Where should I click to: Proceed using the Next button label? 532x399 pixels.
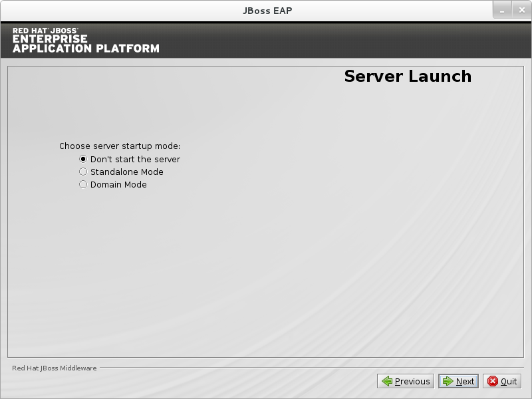point(465,381)
